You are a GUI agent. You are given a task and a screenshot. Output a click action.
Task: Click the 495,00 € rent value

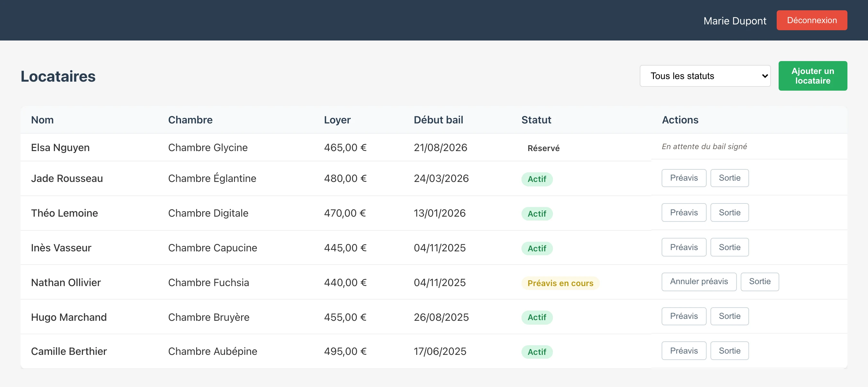[x=345, y=351]
